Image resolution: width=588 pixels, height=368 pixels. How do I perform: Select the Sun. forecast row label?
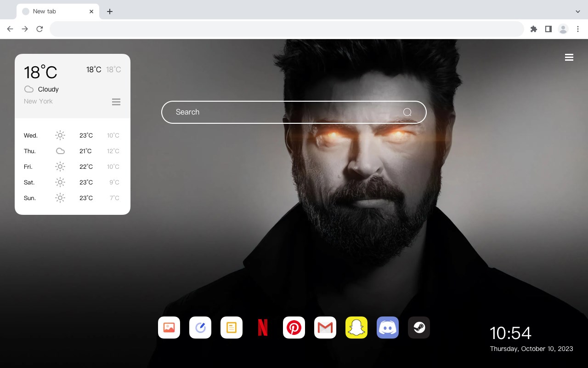pos(30,198)
